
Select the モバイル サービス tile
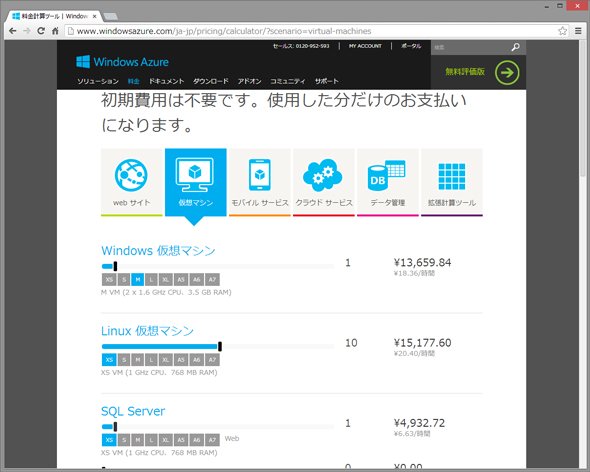260,183
